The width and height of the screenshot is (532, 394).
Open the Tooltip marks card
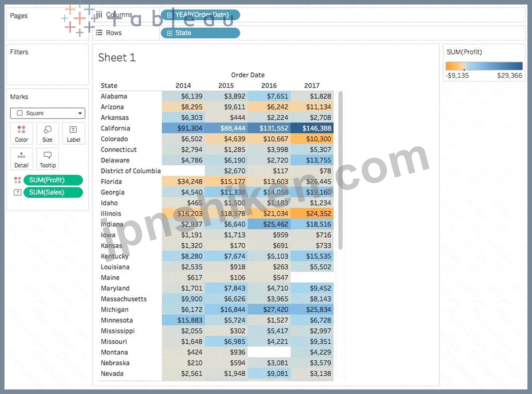[47, 159]
